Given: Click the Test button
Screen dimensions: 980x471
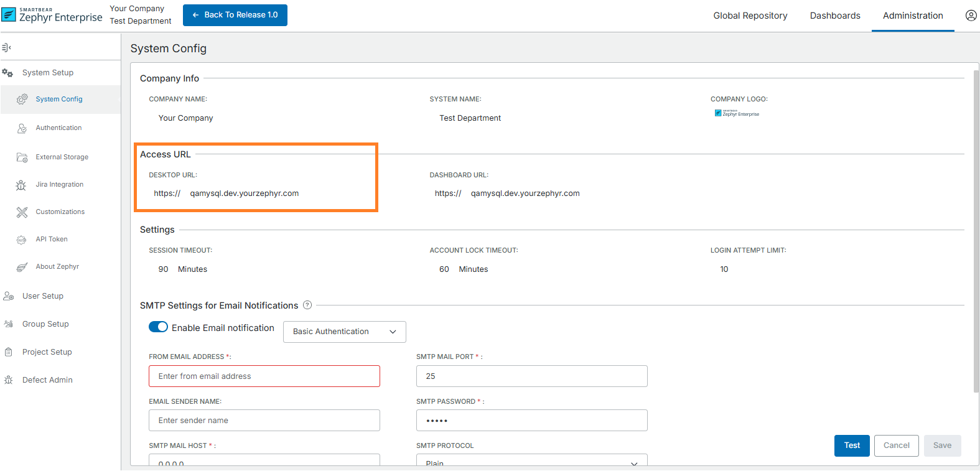Looking at the screenshot, I should pyautogui.click(x=851, y=445).
